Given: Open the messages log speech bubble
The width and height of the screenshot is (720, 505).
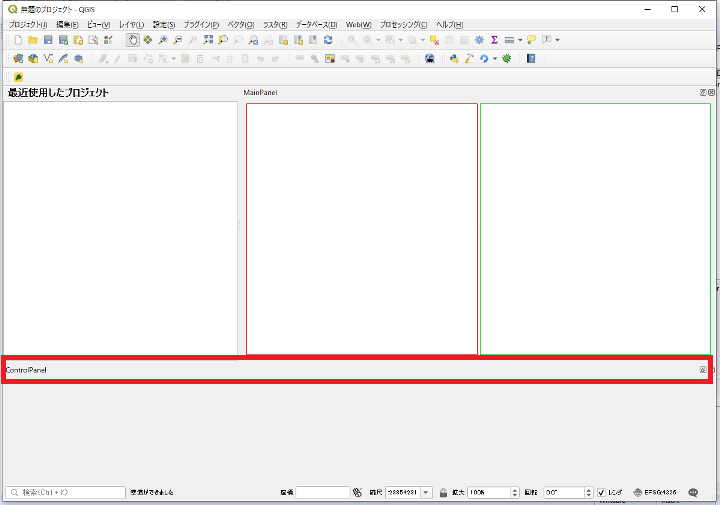Looking at the screenshot, I should tap(693, 493).
